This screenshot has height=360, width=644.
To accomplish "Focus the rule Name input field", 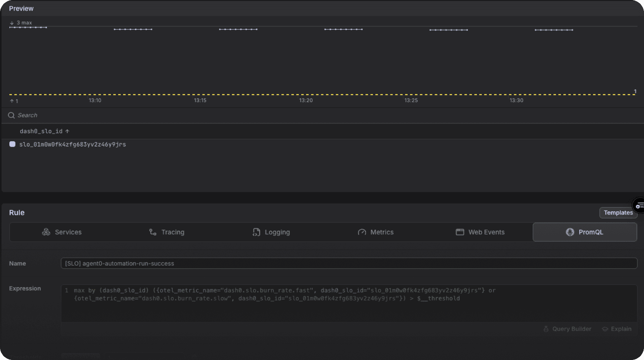I will (349, 263).
